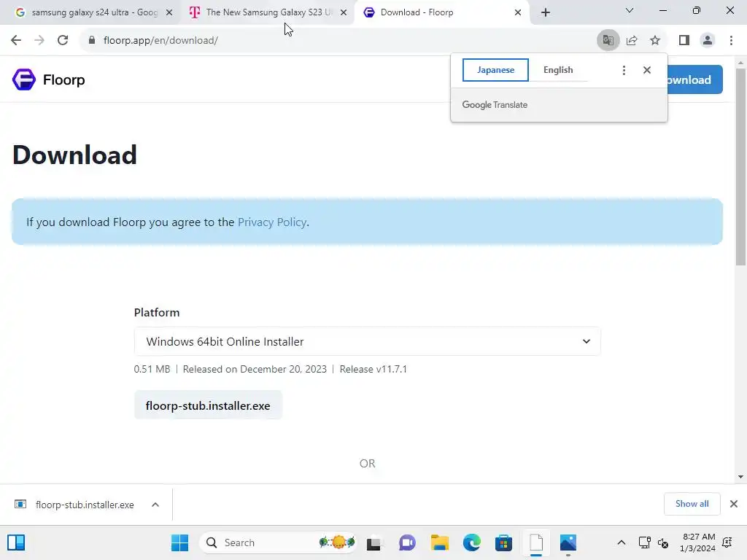747x560 pixels.
Task: Click the scrollbar up arrow
Action: pyautogui.click(x=740, y=63)
